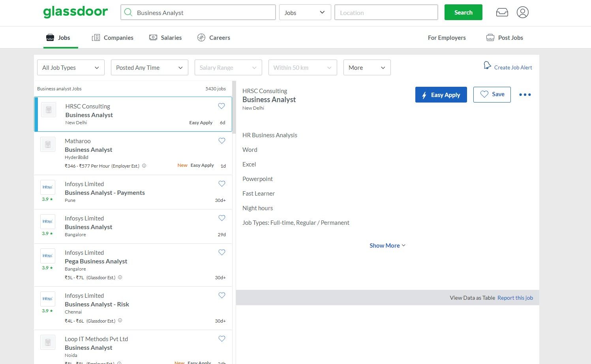Click HRSC Consulting company logo thumbnail
This screenshot has width=591, height=364.
coord(49,110)
